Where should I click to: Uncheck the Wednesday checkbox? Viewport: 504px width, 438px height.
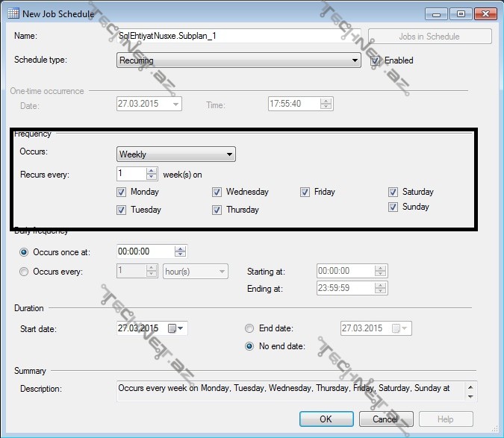(217, 192)
